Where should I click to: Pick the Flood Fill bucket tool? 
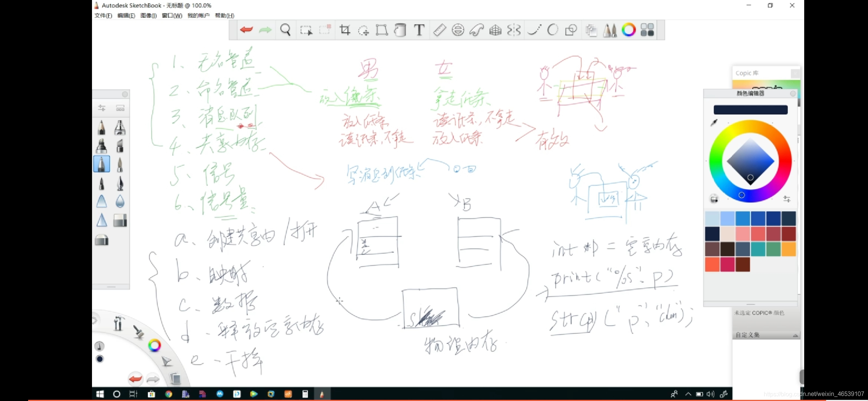(x=400, y=30)
